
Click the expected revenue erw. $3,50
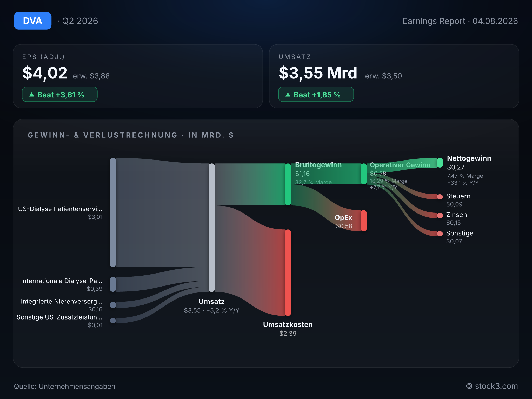tap(383, 76)
